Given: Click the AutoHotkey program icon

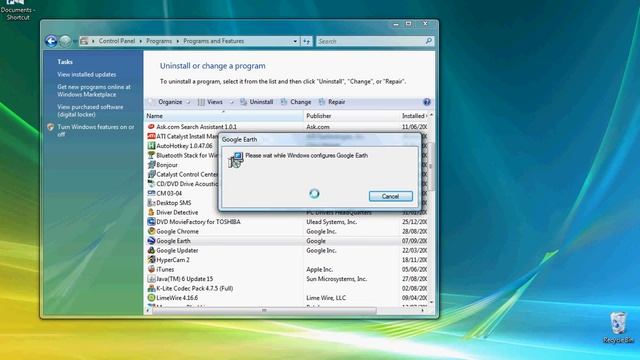Looking at the screenshot, I should click(151, 146).
